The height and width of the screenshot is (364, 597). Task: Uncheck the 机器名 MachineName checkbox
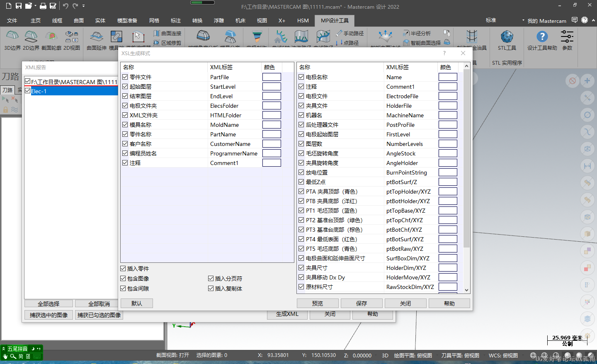pyautogui.click(x=301, y=115)
